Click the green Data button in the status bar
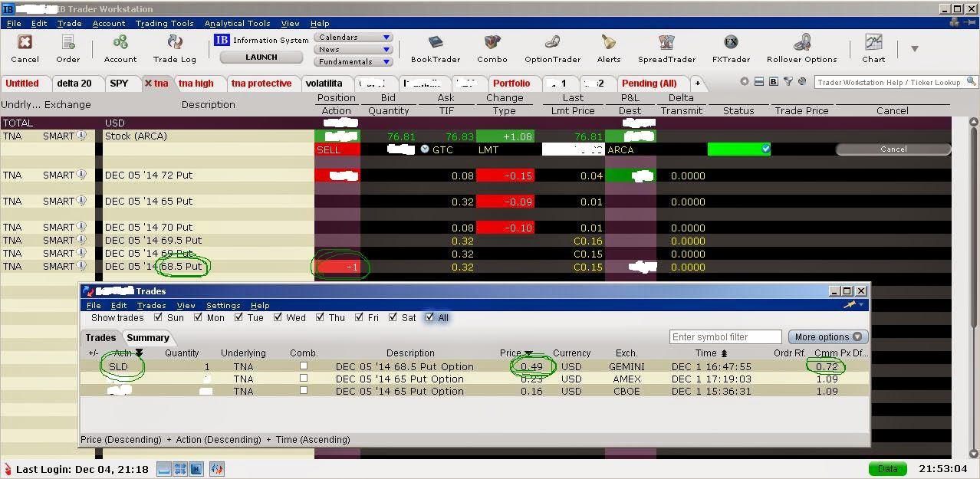Image resolution: width=980 pixels, height=479 pixels. pos(888,469)
